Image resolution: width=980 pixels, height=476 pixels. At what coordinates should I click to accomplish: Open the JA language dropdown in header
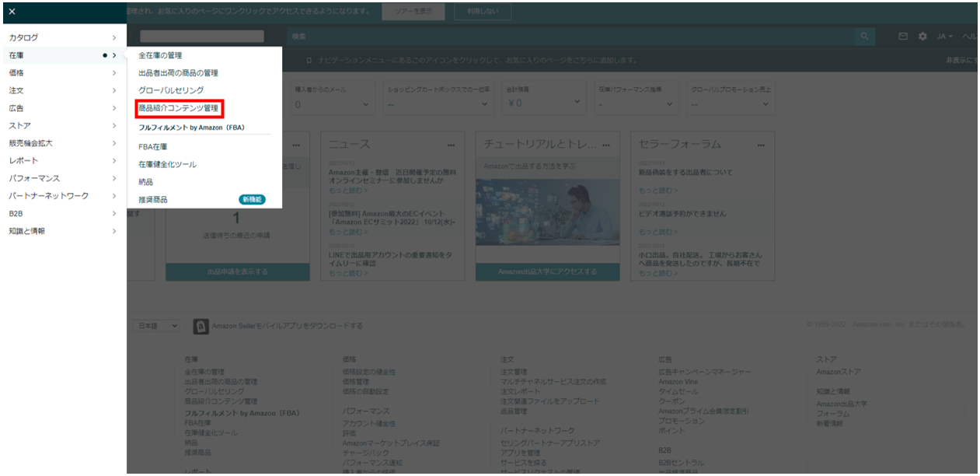click(x=945, y=37)
